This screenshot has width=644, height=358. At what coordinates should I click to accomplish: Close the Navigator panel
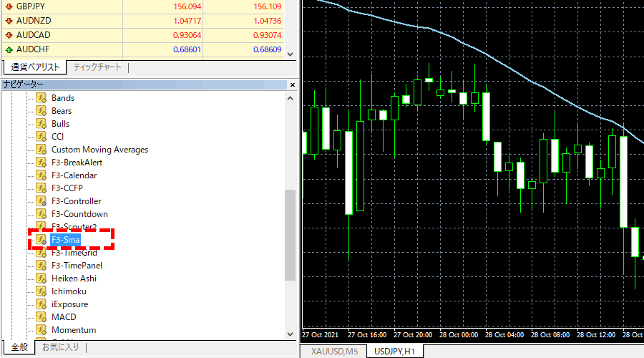(x=291, y=84)
